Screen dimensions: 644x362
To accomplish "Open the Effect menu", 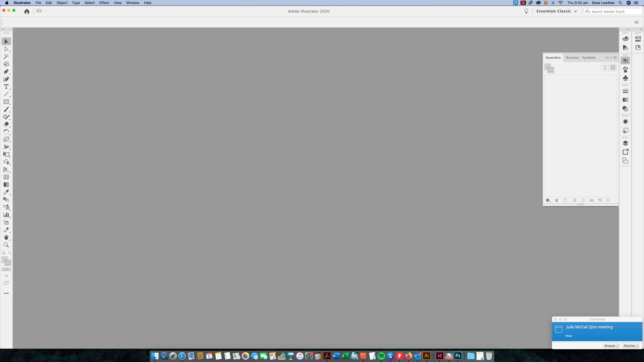I will (104, 3).
